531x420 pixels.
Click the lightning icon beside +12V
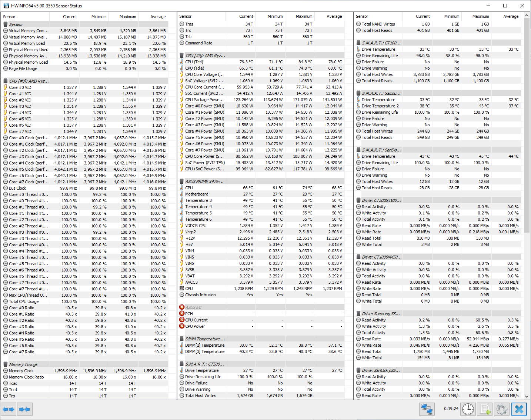pos(182,238)
